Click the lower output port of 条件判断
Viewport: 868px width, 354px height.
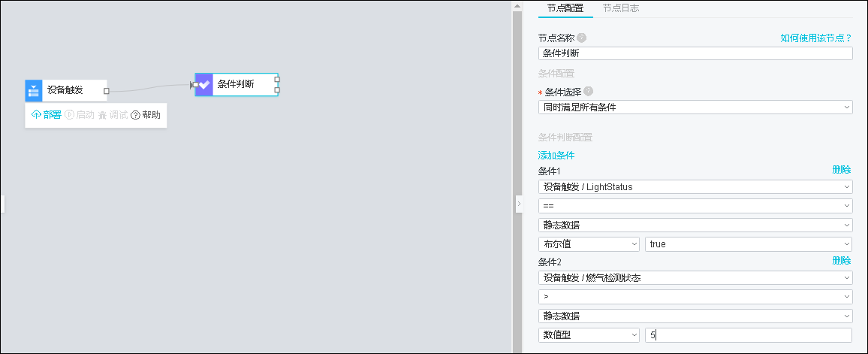[277, 89]
